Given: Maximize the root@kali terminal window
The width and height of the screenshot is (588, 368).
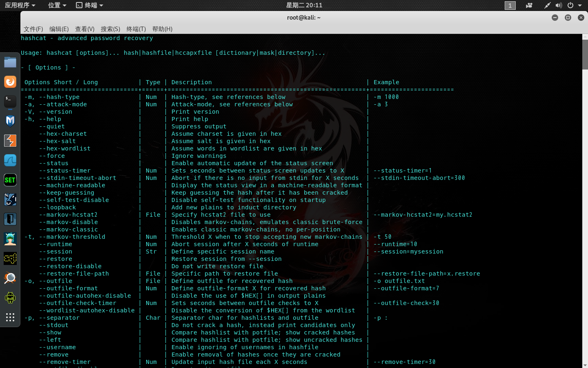Looking at the screenshot, I should [568, 18].
